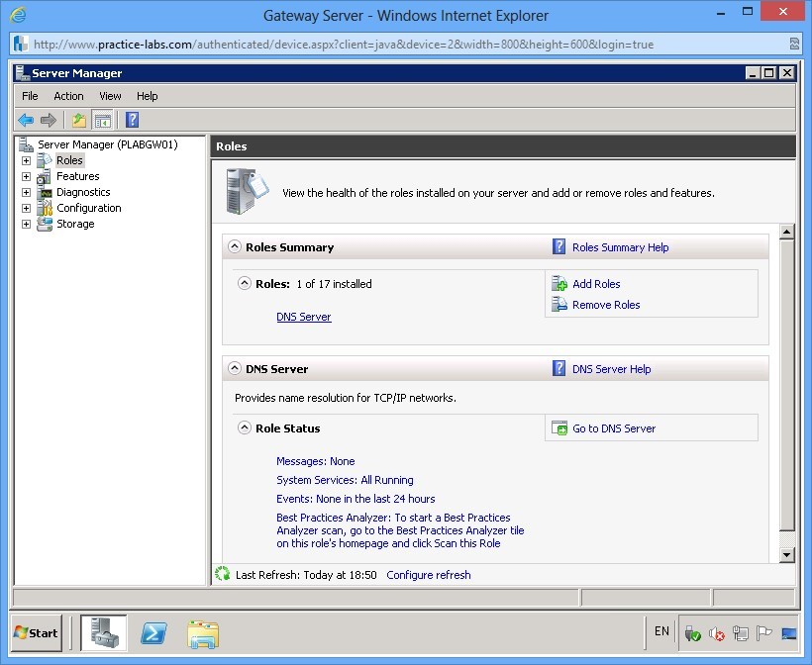
Task: Click the show console tree toolbar icon
Action: [x=105, y=120]
